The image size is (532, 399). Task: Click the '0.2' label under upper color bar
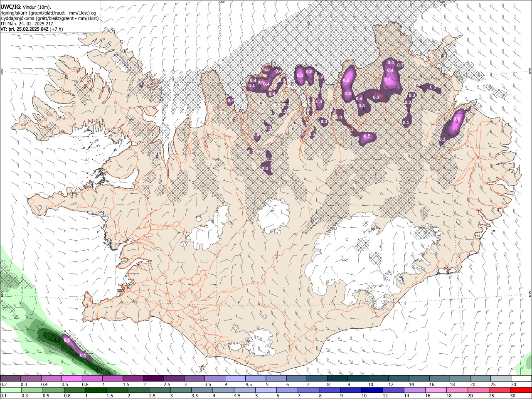[x=3, y=384]
